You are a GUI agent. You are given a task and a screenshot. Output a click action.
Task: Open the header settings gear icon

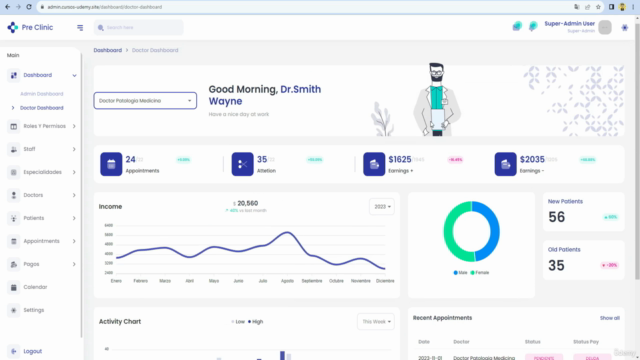(x=624, y=28)
